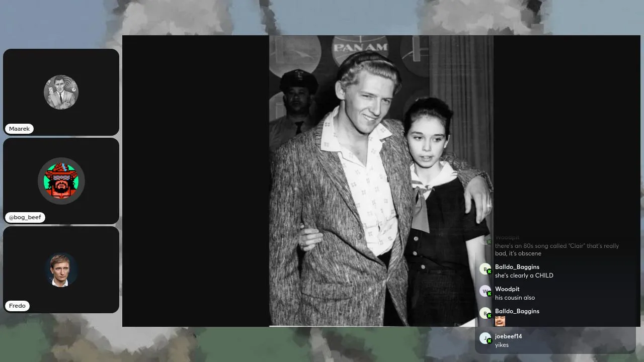This screenshot has width=644, height=362.
Task: Click Balldo_Baggins avatar beside 'she's clearly a CHILD'
Action: [x=485, y=269]
